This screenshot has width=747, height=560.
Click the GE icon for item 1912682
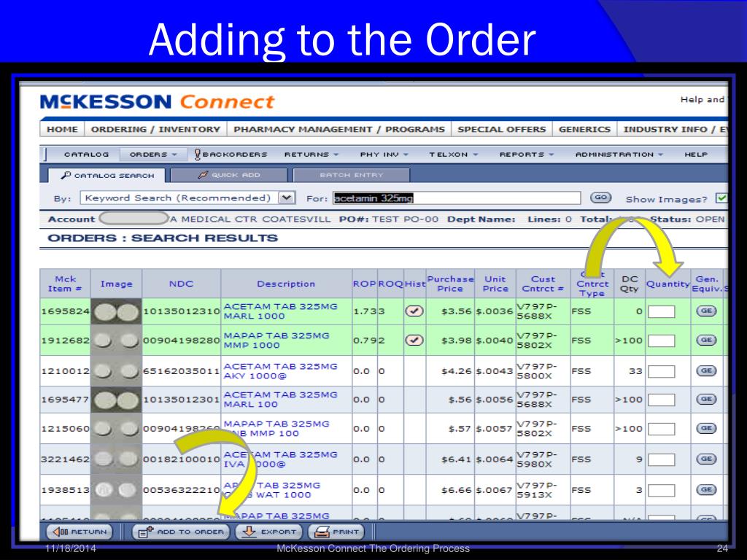click(x=706, y=340)
